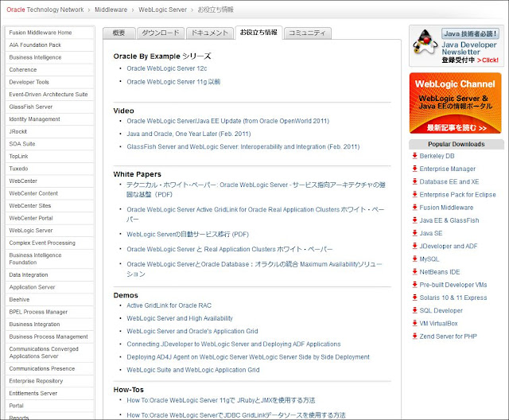
Task: Open the 概要 tab
Action: [119, 33]
